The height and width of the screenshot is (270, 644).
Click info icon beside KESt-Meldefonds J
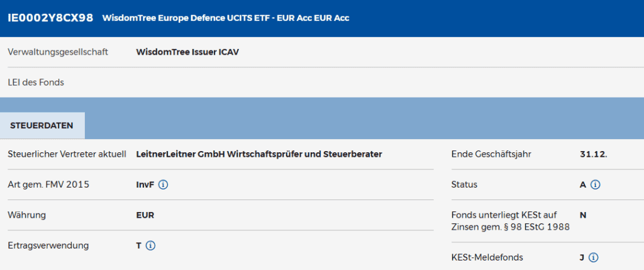[x=593, y=257]
